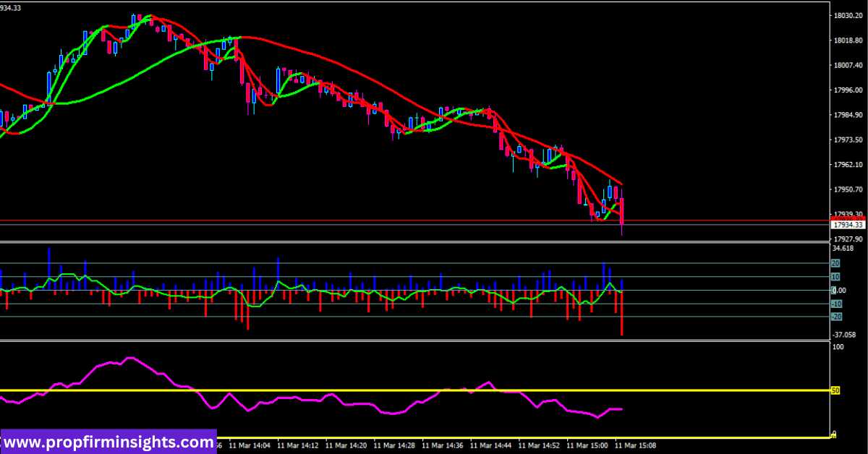Click the 11 Mar 14:36 time label
Image resolution: width=868 pixels, height=454 pixels.
443,445
